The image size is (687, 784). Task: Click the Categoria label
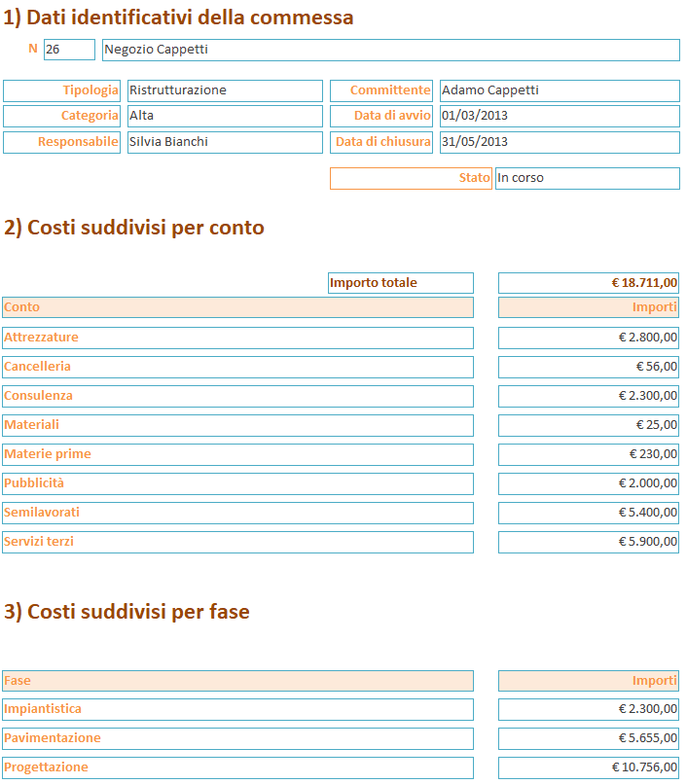click(61, 116)
